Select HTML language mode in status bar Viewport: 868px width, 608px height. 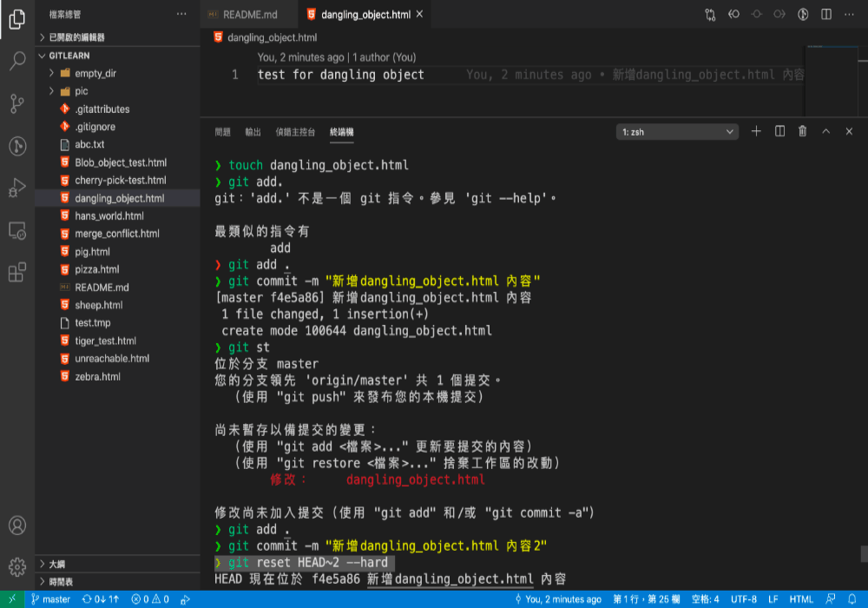click(x=801, y=599)
